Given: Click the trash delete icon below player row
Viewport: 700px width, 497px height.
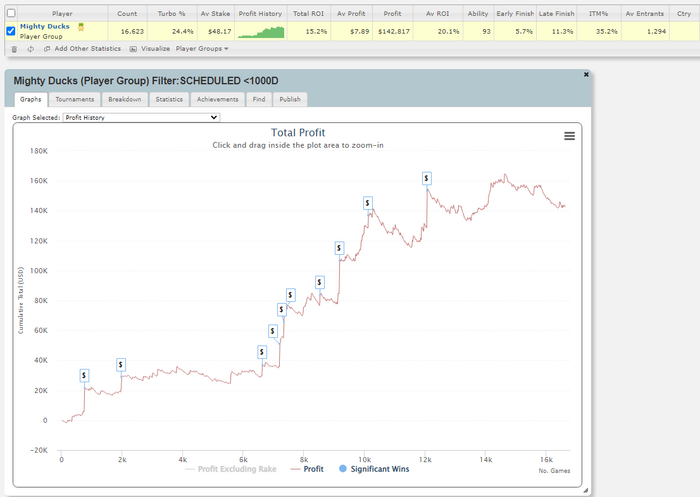Looking at the screenshot, I should tap(14, 49).
